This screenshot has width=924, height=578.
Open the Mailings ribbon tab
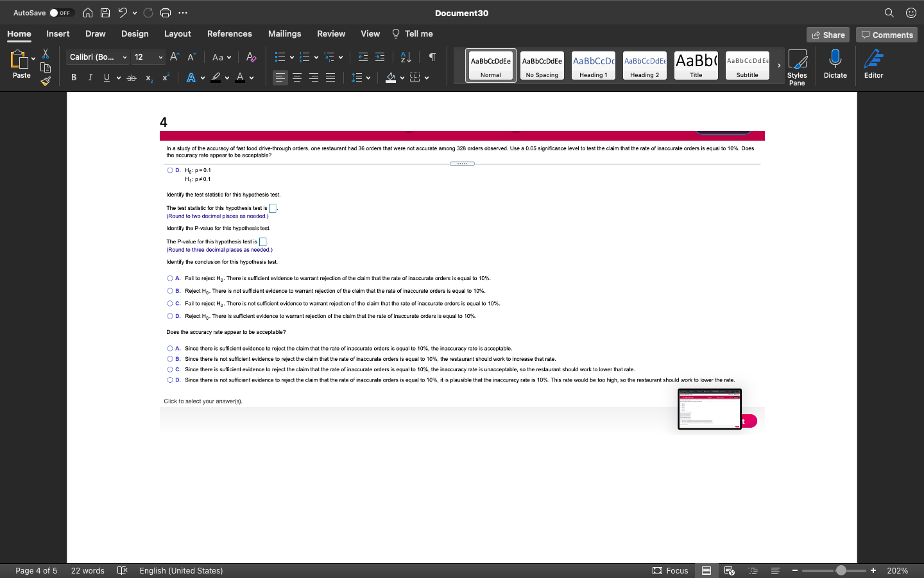coord(284,33)
